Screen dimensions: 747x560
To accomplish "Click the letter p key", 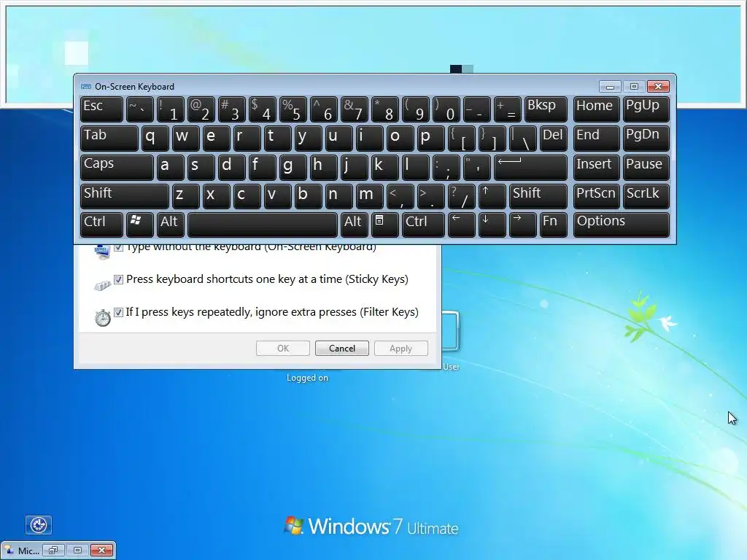I will tap(430, 138).
